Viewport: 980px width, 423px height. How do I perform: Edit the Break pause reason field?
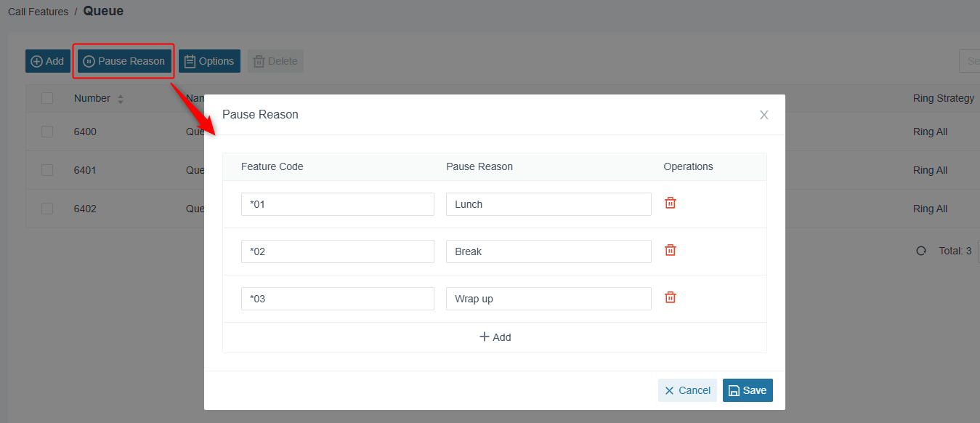(548, 251)
